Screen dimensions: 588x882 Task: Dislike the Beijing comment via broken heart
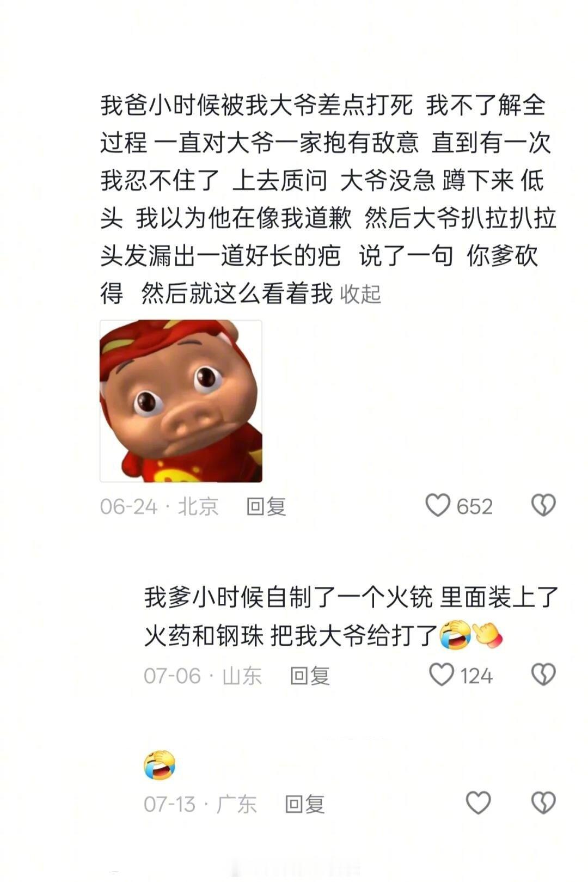543,505
